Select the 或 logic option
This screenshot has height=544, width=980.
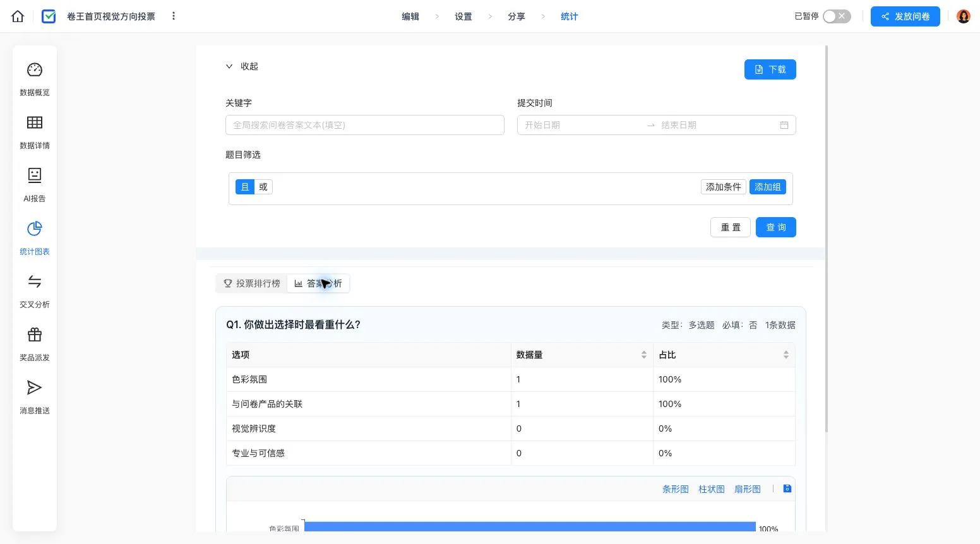(263, 187)
